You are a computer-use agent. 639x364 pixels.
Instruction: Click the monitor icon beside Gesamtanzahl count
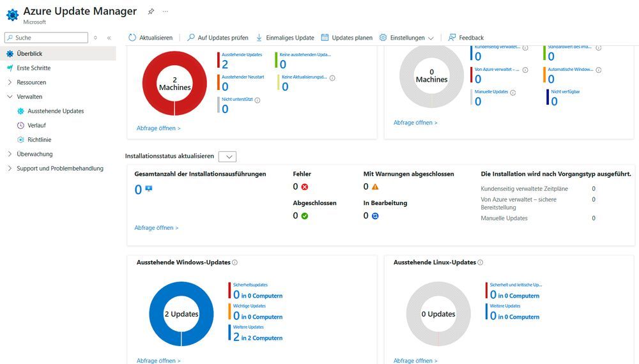149,188
